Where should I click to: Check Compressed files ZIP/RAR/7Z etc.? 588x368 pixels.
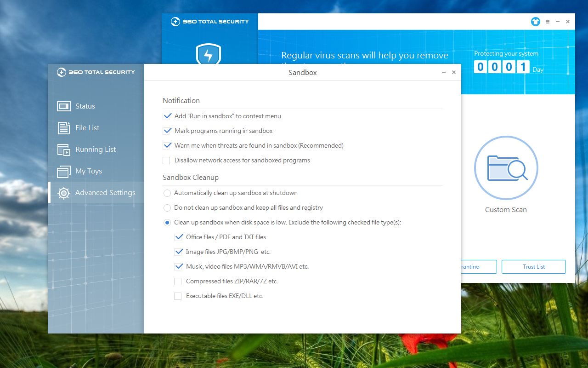click(x=178, y=282)
